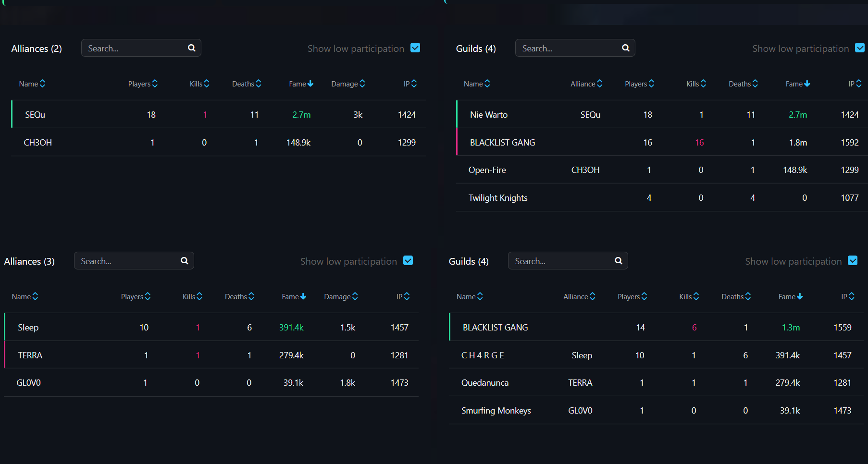Sort Alliances (2) table by Deaths
Screen dimensions: 868x464
click(x=247, y=84)
